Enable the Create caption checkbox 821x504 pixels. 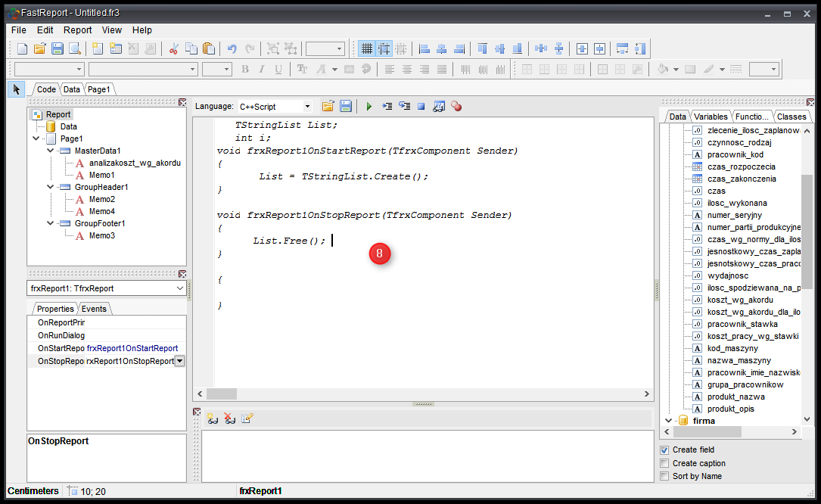(664, 463)
